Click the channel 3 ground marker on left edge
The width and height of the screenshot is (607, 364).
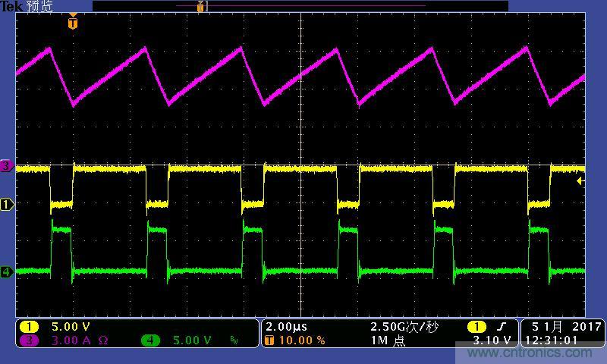pyautogui.click(x=7, y=165)
